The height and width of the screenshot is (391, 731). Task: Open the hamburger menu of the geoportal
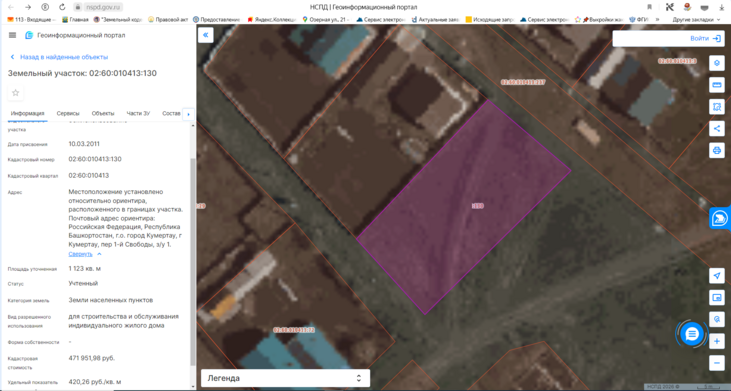click(x=13, y=35)
